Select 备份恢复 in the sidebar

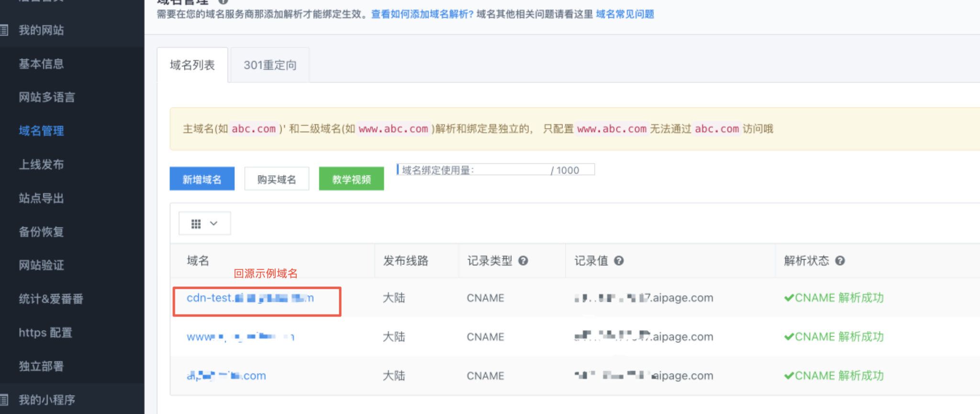(41, 232)
